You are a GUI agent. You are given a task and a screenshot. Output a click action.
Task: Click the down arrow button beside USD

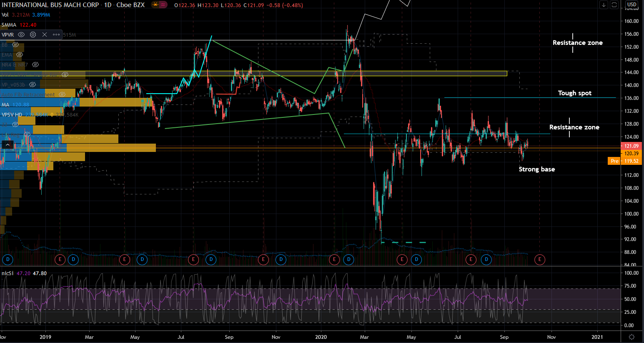(x=604, y=5)
